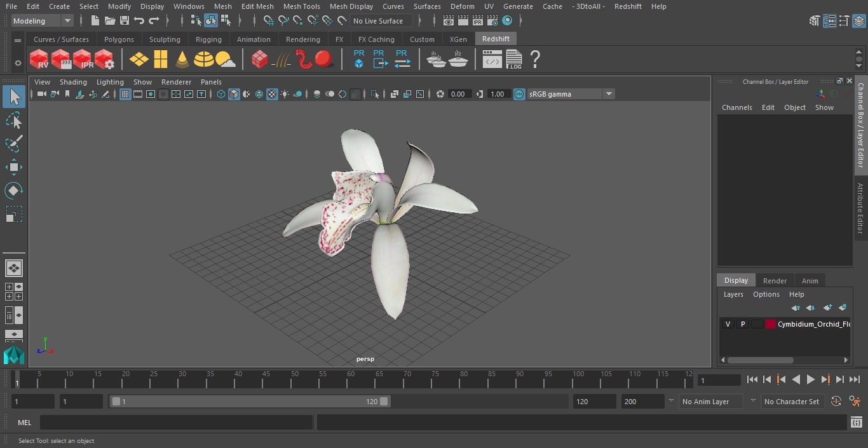This screenshot has width=868, height=448.
Task: Open the Modeling menu set dropdown
Action: tap(43, 21)
